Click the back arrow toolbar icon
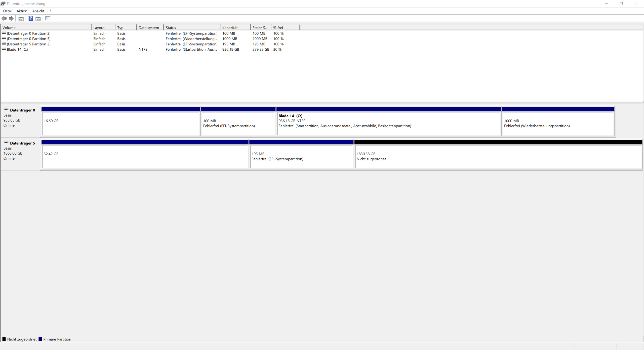The width and height of the screenshot is (644, 350). coord(4,18)
